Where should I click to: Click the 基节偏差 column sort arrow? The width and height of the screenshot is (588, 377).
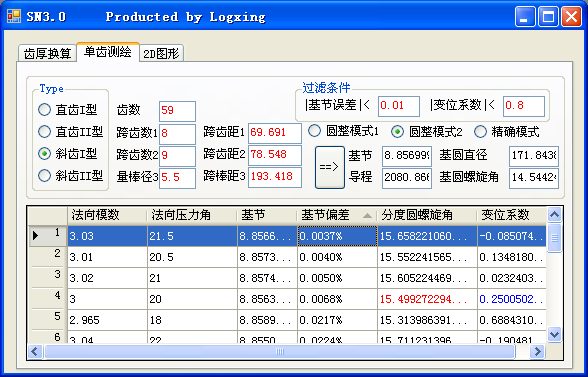point(368,216)
